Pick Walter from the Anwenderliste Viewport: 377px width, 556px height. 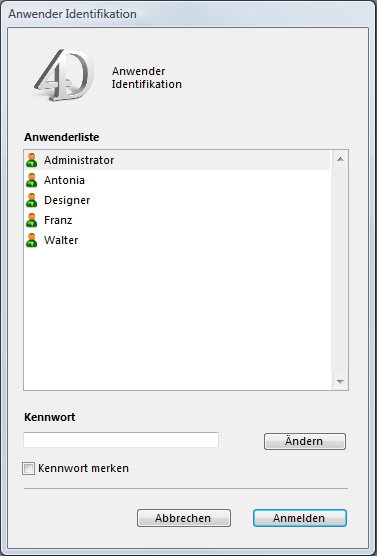(177, 240)
